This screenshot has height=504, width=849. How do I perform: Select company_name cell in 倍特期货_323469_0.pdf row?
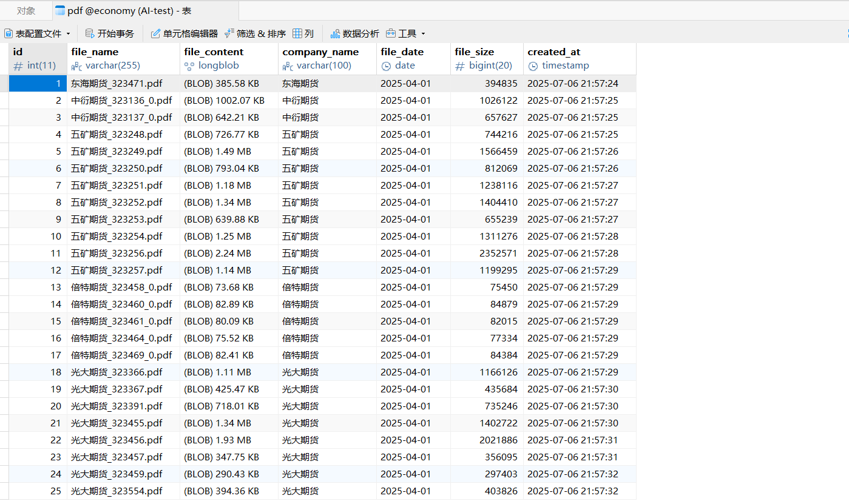tap(327, 355)
